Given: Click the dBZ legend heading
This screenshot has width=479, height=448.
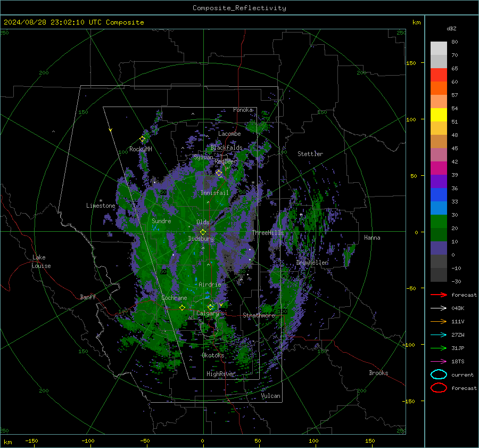Looking at the screenshot, I should [451, 28].
